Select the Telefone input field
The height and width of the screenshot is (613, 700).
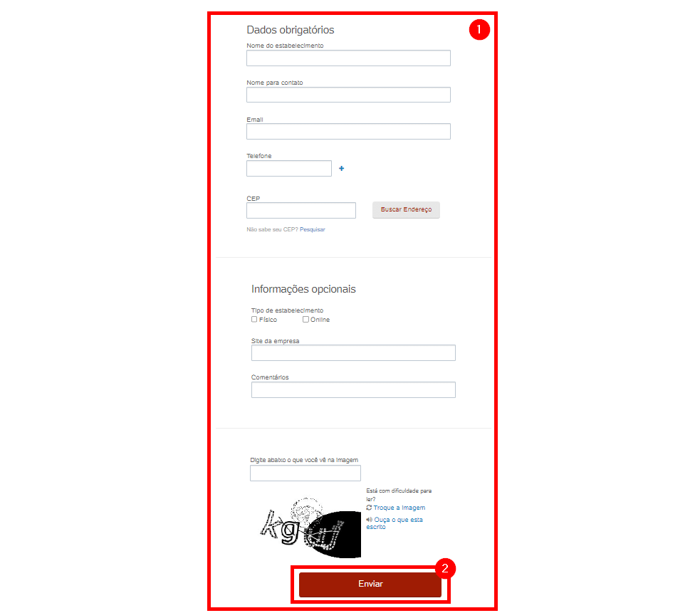[x=289, y=168]
